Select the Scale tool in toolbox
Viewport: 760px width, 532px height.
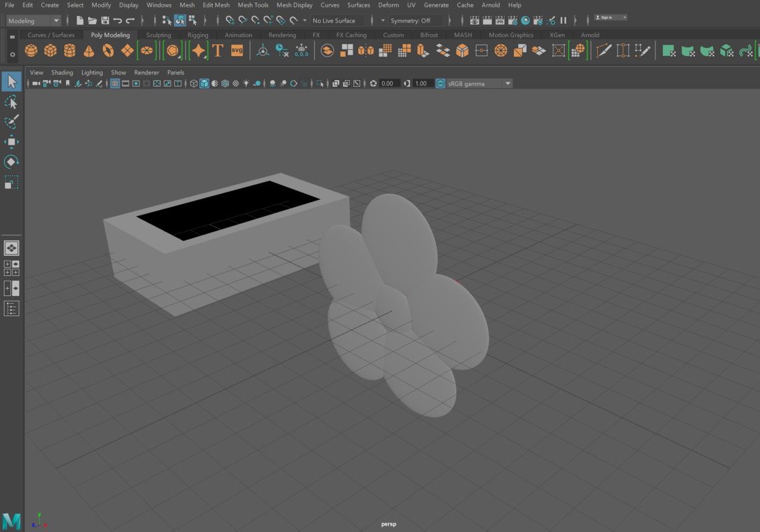point(11,183)
